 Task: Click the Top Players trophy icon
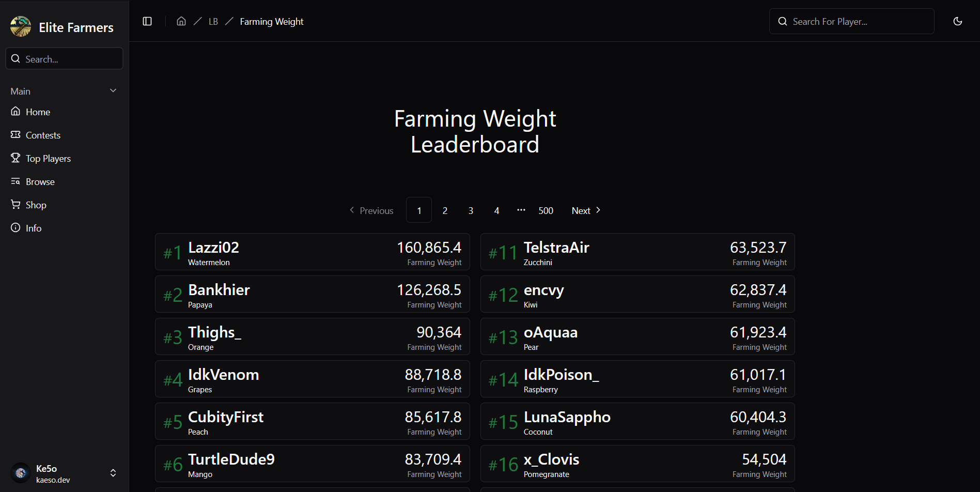click(x=15, y=158)
